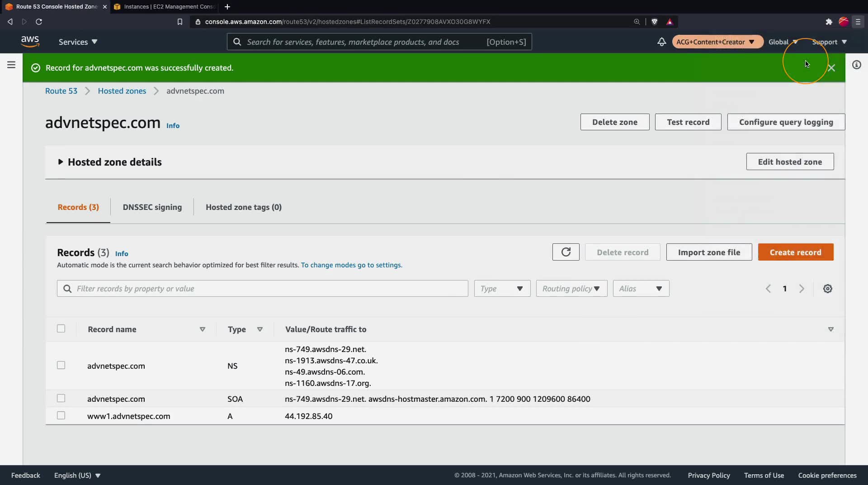Switch to the Instances EC2 Management Console tab
868x485 pixels.
point(165,7)
